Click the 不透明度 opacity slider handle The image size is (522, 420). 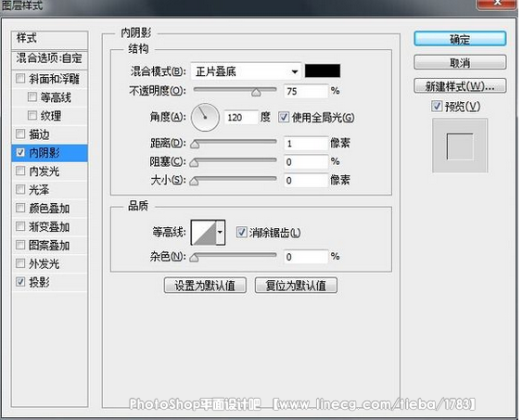256,93
